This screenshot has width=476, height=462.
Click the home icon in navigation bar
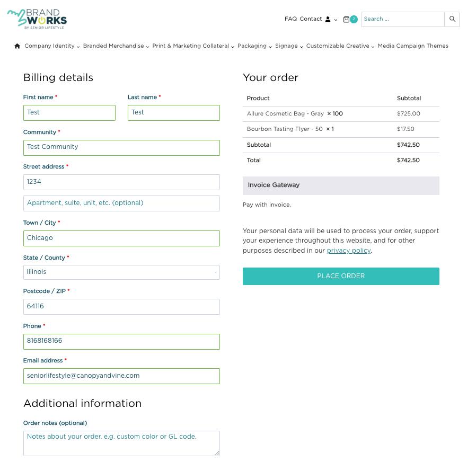[x=17, y=46]
